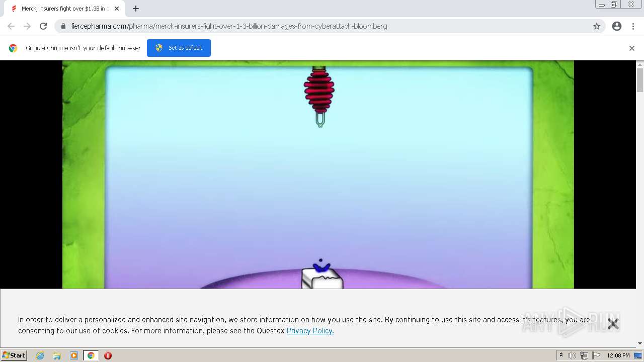Open the Windows Start menu
The height and width of the screenshot is (362, 644).
tap(14, 355)
